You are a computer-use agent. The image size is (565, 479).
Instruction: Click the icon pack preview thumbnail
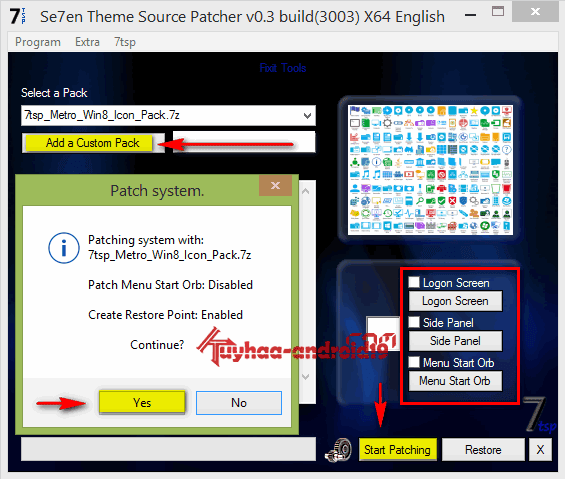click(x=430, y=170)
